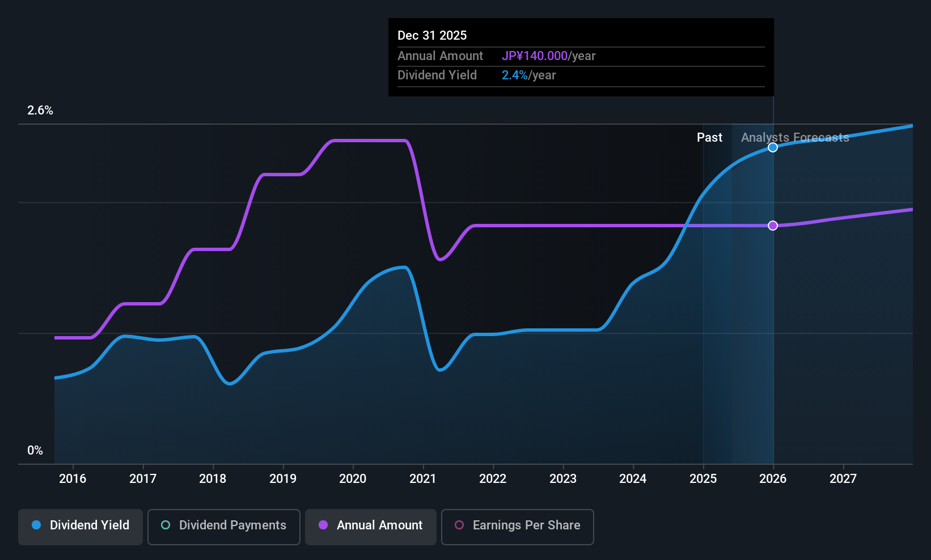Select the 2023 x-axis label
The image size is (931, 560).
563,478
